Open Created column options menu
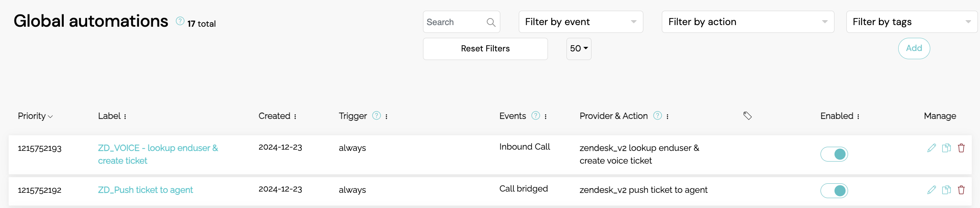The width and height of the screenshot is (980, 208). coord(295,117)
